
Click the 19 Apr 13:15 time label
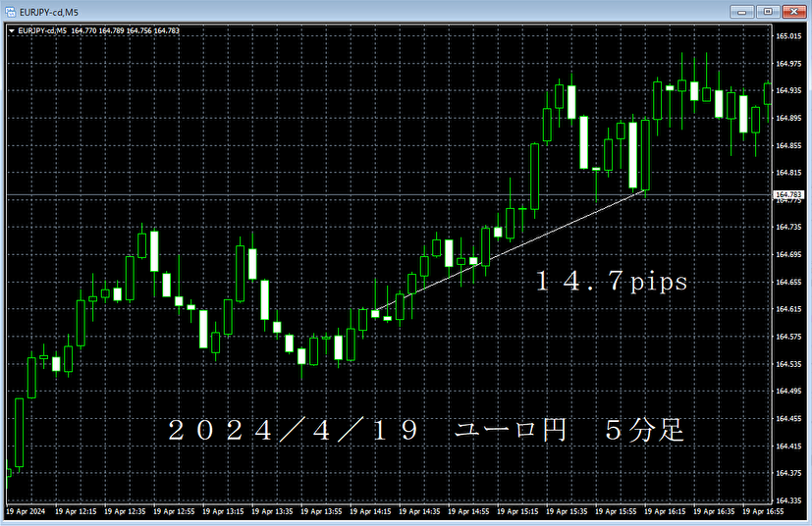point(223,511)
